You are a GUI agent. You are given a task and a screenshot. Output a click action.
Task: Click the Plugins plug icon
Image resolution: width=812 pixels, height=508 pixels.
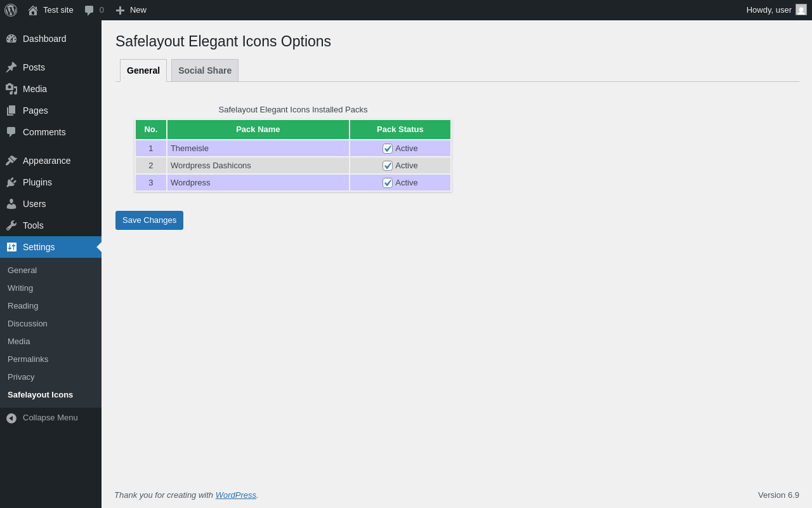coord(11,182)
